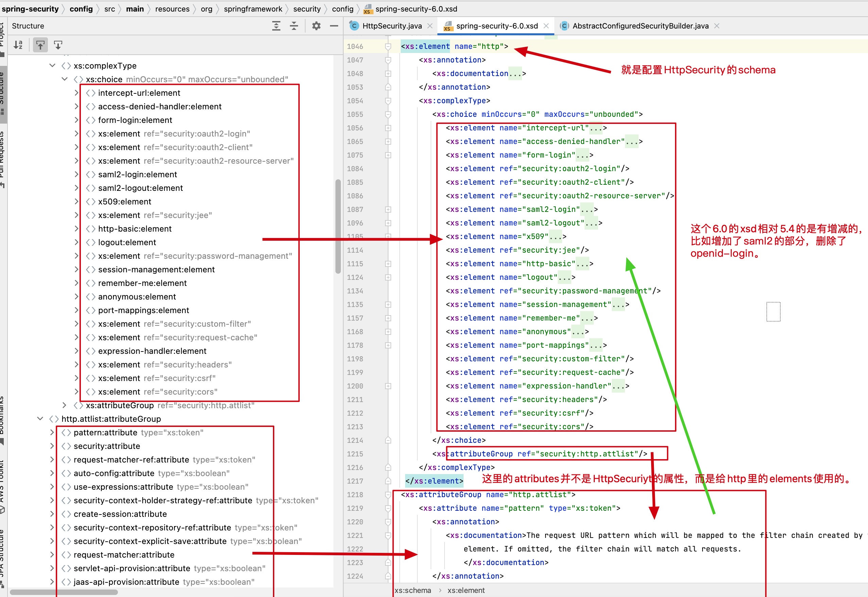Image resolution: width=868 pixels, height=597 pixels.
Task: Click Collapse All icon in Structure header
Action: 294,26
